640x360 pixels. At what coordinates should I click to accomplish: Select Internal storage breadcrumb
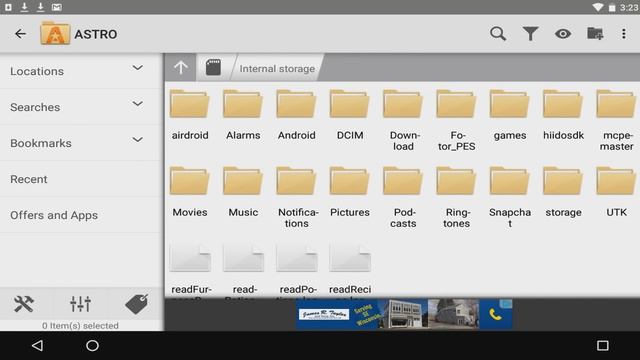tap(277, 69)
